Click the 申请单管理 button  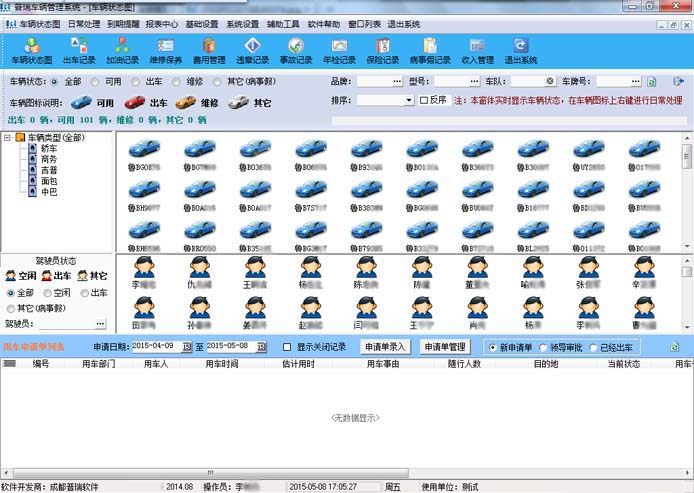445,347
